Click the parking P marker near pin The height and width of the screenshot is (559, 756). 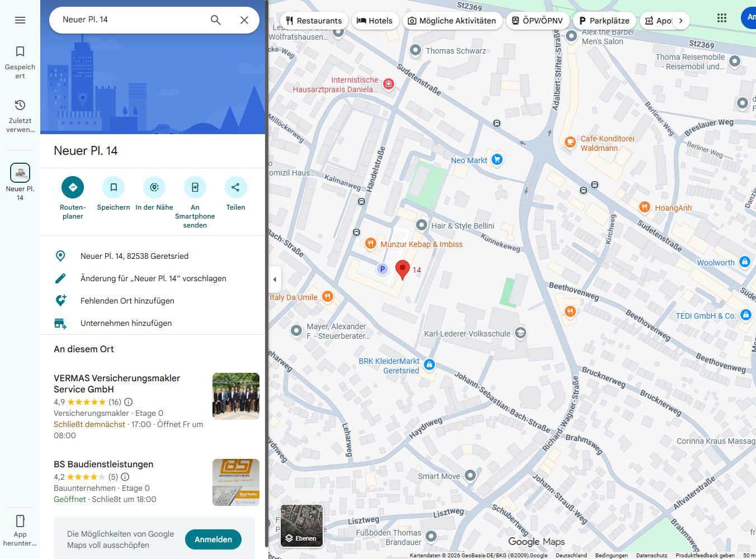(382, 269)
